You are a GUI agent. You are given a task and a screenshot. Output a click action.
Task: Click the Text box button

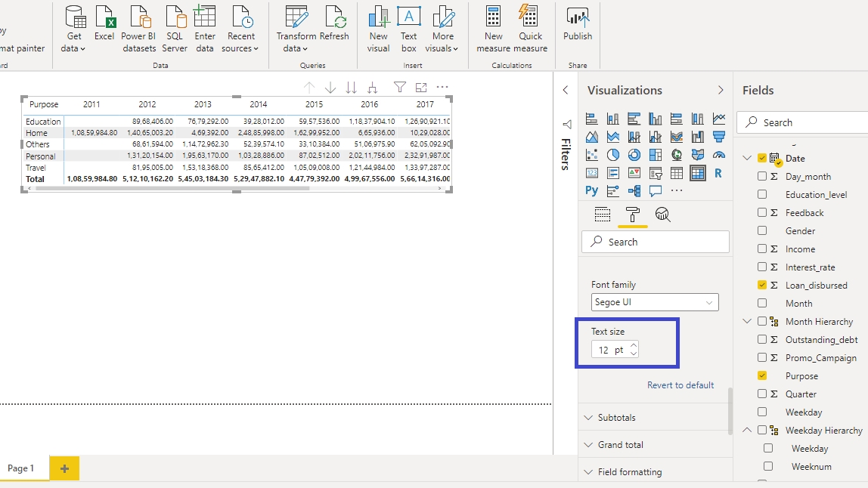click(x=409, y=29)
